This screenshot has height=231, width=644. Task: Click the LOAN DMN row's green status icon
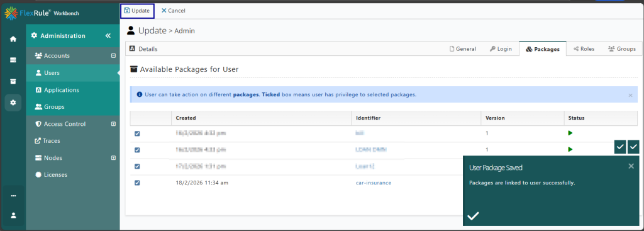point(570,150)
